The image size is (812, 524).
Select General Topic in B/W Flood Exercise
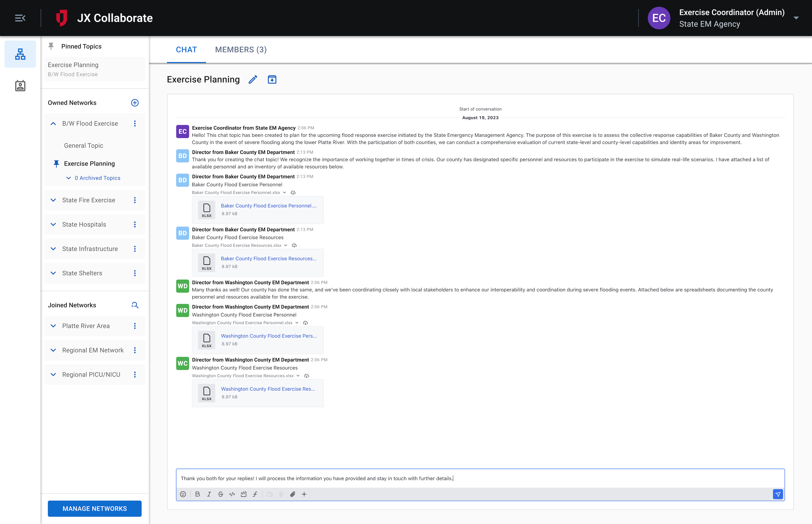(x=83, y=146)
